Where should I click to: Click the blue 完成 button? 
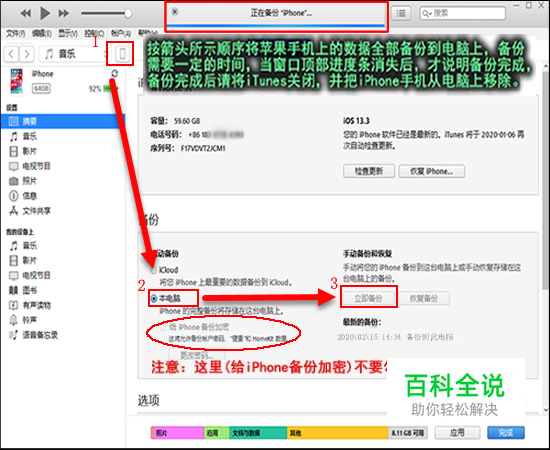click(506, 433)
